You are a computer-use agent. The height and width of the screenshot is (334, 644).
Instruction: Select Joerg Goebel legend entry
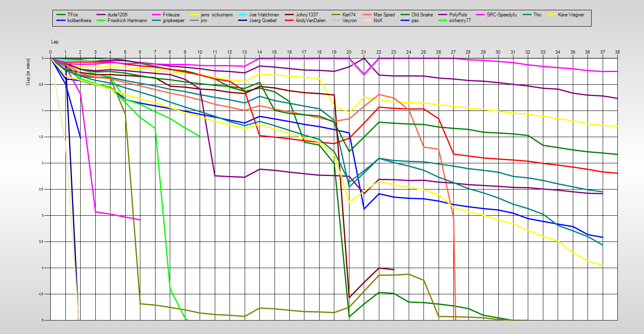point(262,20)
